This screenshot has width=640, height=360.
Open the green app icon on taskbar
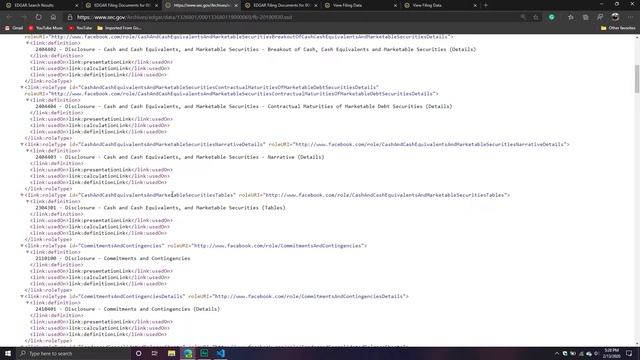(x=204, y=353)
